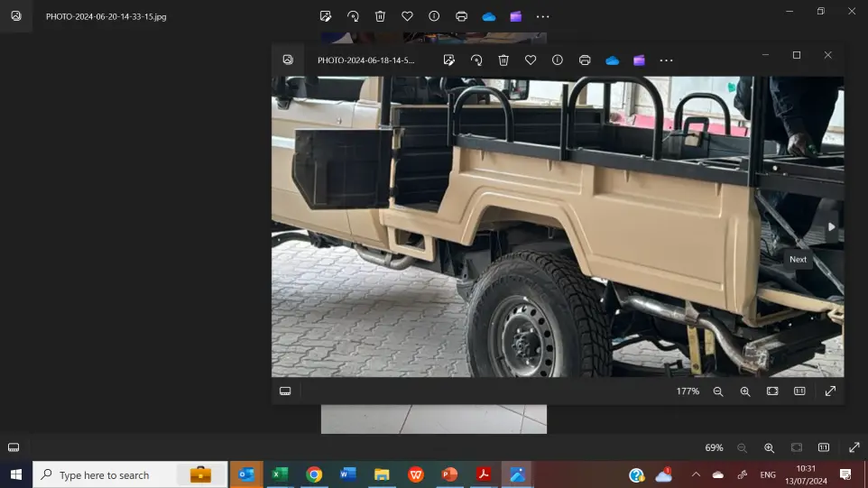Click Edit image icon in front PHOTO-2024-06-18 window
Viewport: 868px width, 488px height.
click(x=449, y=60)
